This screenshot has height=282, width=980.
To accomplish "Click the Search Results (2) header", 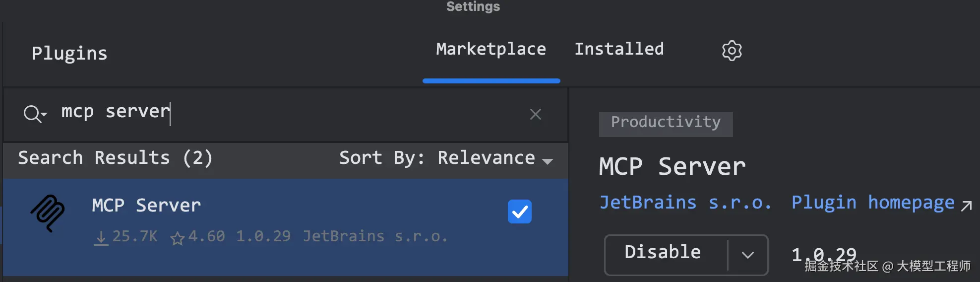I will point(115,158).
